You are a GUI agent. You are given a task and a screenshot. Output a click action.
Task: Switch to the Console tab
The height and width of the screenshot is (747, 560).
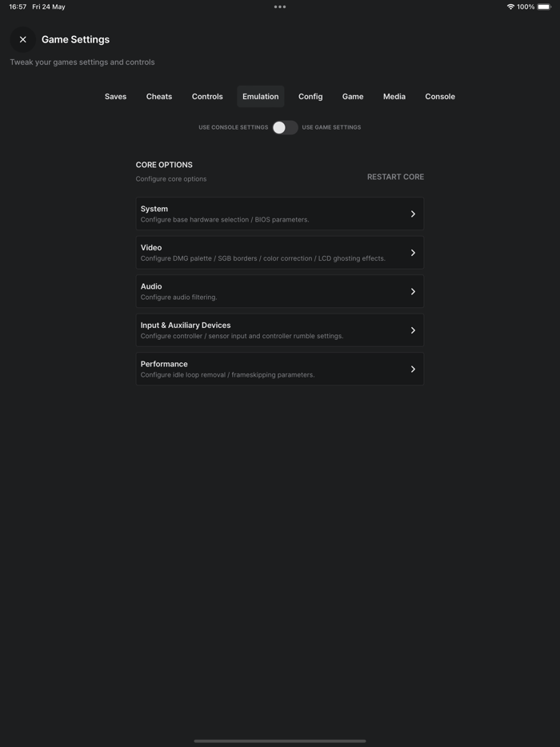point(439,96)
